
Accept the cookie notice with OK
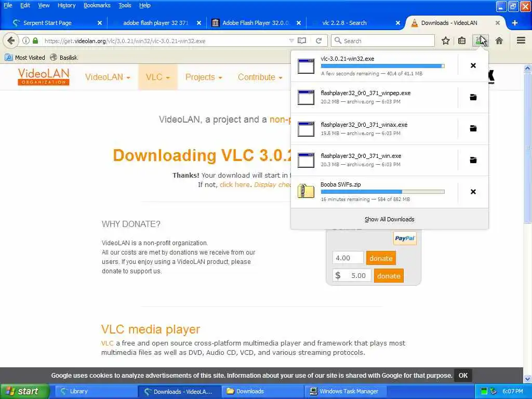pos(463,375)
